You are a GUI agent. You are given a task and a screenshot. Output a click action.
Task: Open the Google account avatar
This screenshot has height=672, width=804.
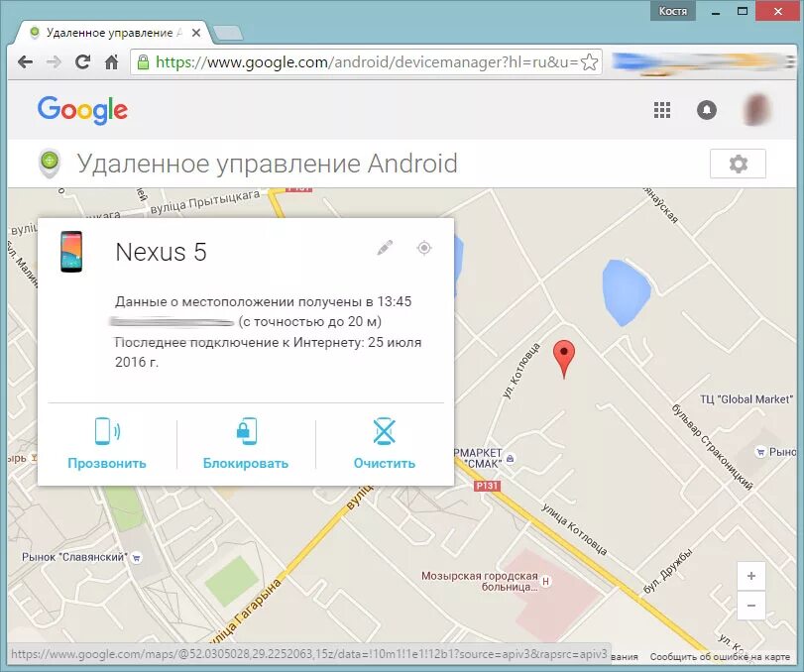pyautogui.click(x=756, y=110)
